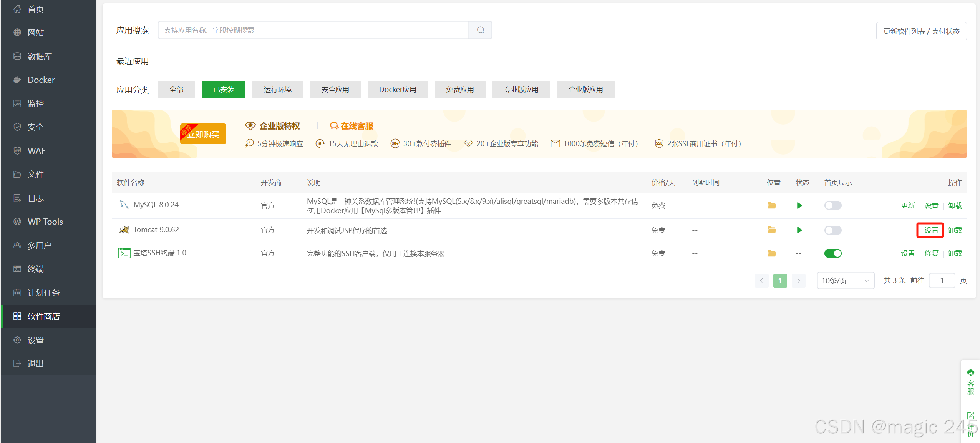
Task: Click the app search input field
Action: pyautogui.click(x=313, y=30)
